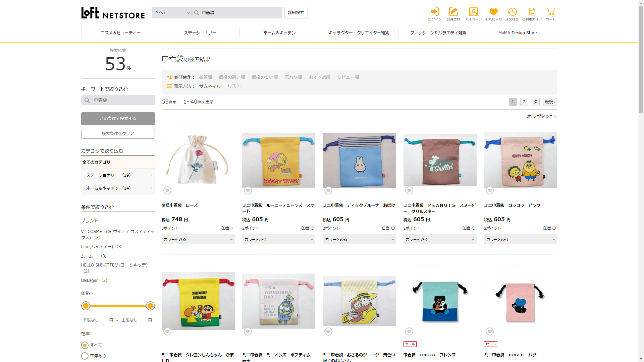644x362 pixels.
Task: Open the 表示件数40件 dropdown
Action: click(x=542, y=116)
